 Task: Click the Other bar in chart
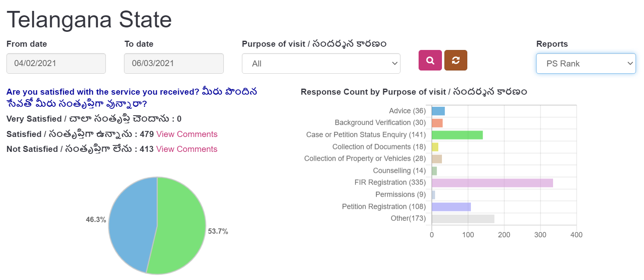(x=463, y=219)
